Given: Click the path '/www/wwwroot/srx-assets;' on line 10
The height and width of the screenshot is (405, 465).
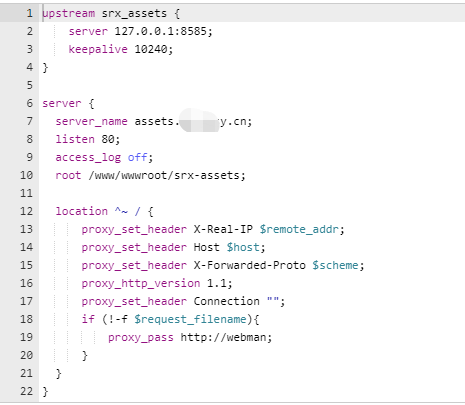Looking at the screenshot, I should coord(167,175).
